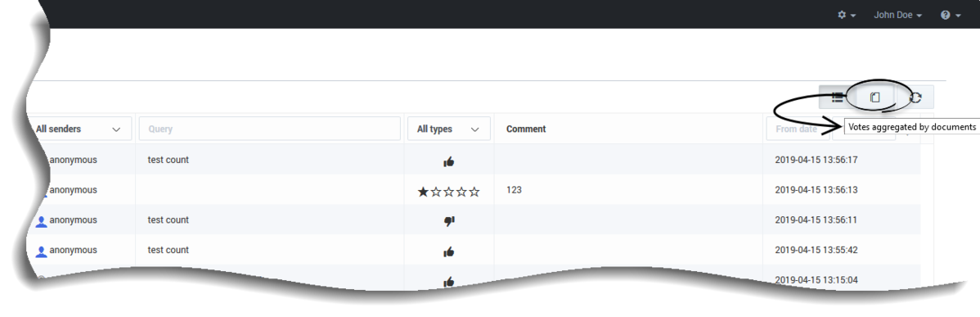Screen dimensions: 980x317
Task: Click the Query filter field
Action: click(269, 129)
